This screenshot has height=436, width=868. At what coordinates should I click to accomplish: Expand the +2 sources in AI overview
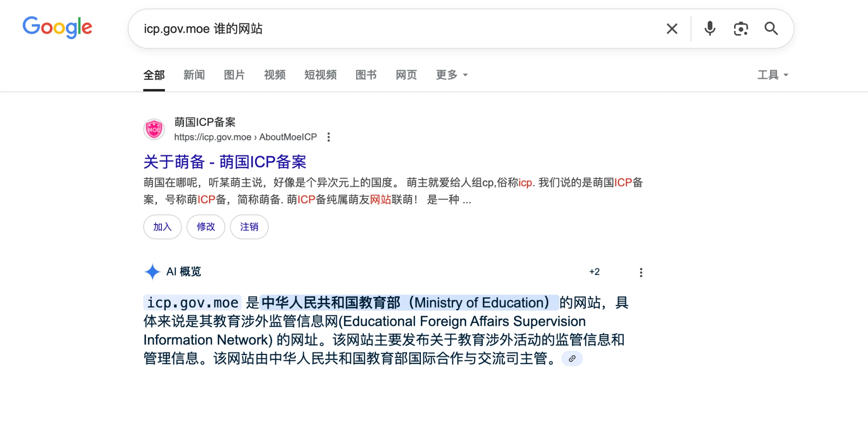click(594, 272)
